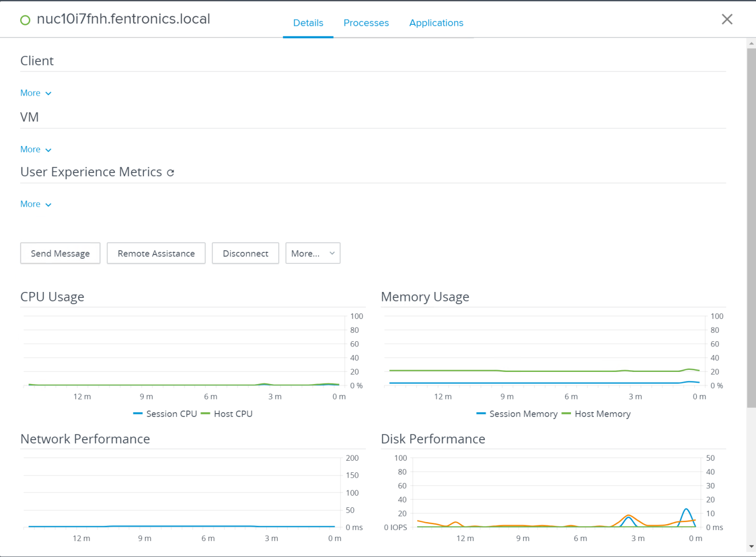
Task: Click the Memory Usage heading
Action: click(x=425, y=297)
